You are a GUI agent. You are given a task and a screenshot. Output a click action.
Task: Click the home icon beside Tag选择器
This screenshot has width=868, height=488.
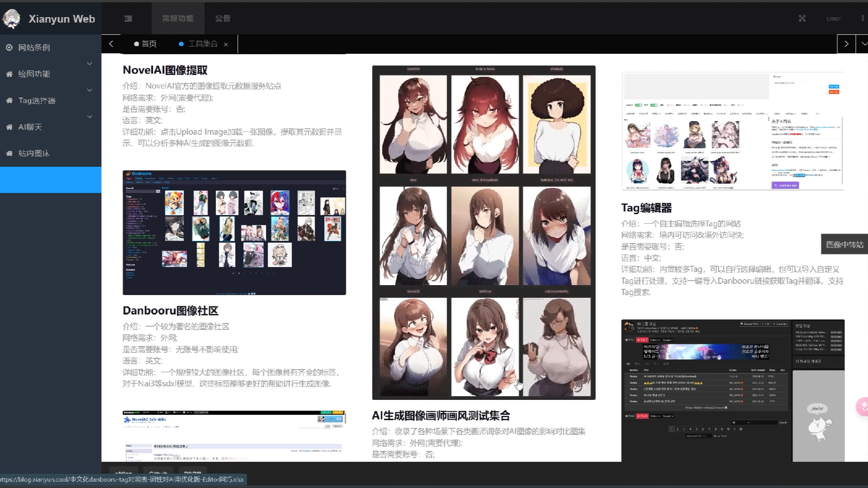(x=9, y=100)
